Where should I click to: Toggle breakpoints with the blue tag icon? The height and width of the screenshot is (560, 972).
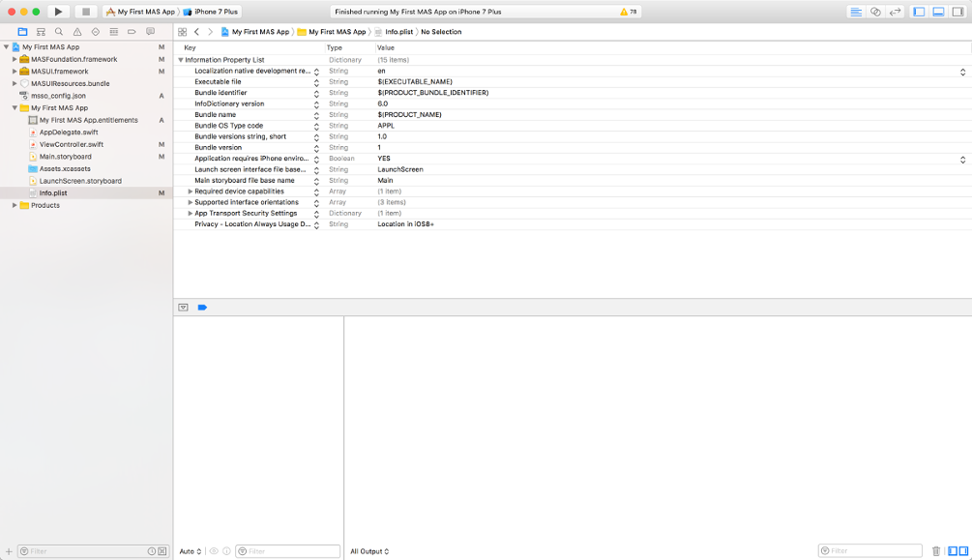[202, 308]
